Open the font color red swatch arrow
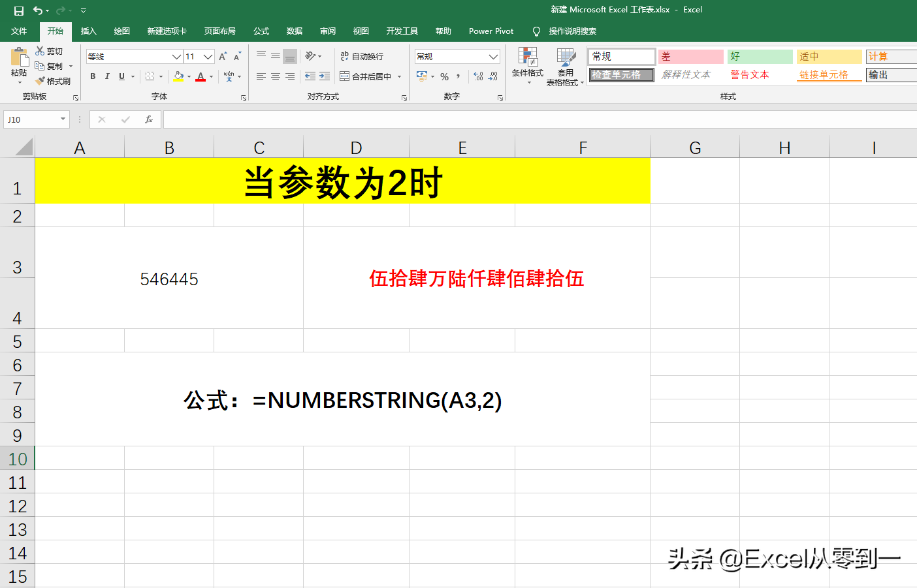This screenshot has width=917, height=588. point(210,77)
